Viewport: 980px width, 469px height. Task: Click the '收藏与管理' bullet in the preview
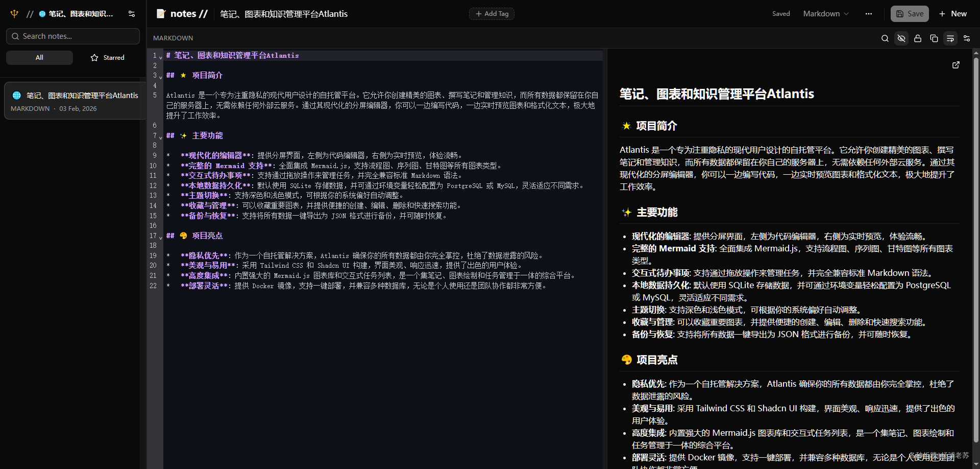point(780,322)
